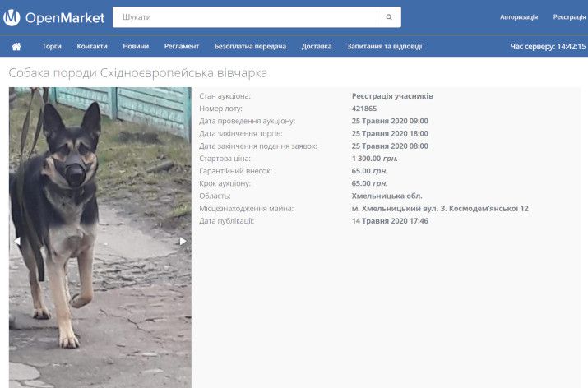Click the search magnifier button

coord(389,17)
